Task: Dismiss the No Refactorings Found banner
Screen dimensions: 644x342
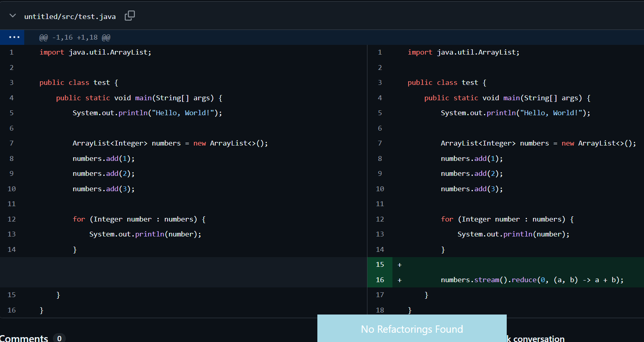Action: tap(411, 329)
